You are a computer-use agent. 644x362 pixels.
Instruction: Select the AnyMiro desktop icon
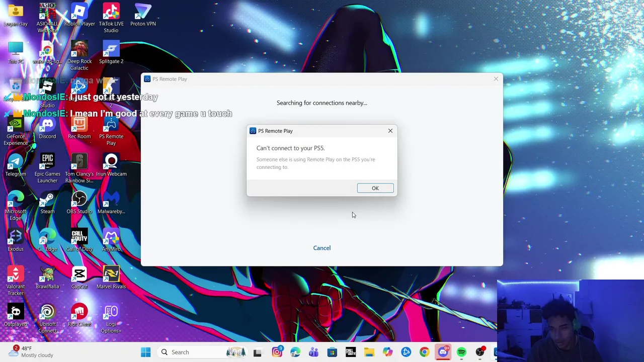(111, 240)
